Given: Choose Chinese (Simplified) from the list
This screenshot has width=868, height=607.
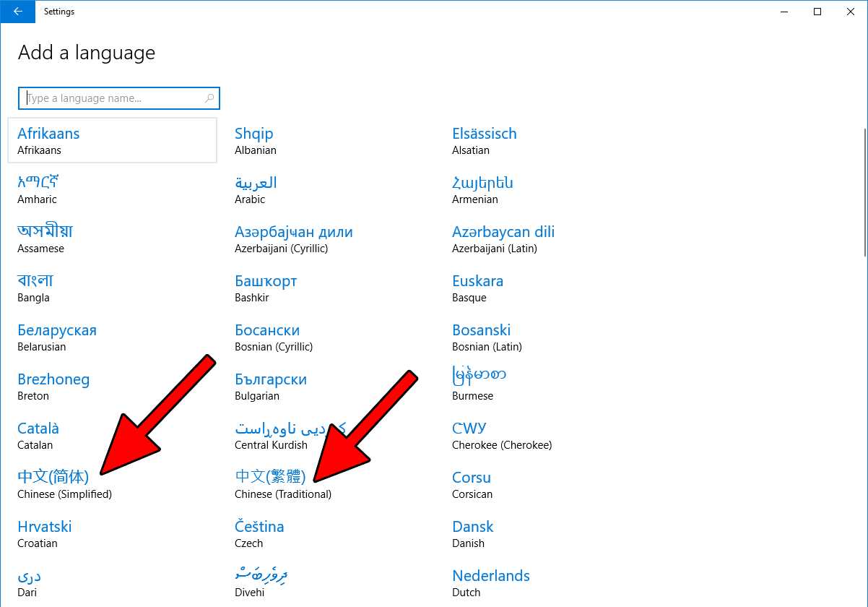Looking at the screenshot, I should [x=64, y=485].
